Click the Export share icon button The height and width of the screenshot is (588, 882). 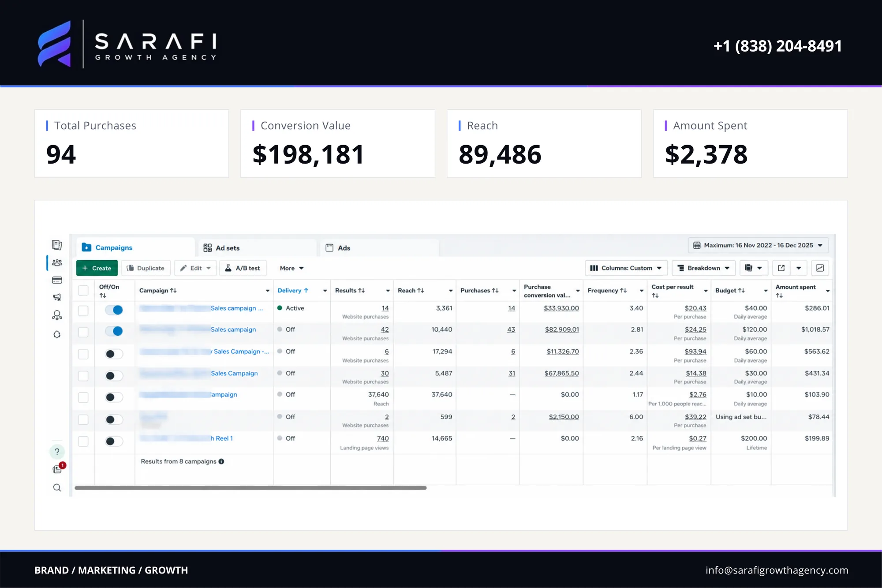tap(781, 268)
